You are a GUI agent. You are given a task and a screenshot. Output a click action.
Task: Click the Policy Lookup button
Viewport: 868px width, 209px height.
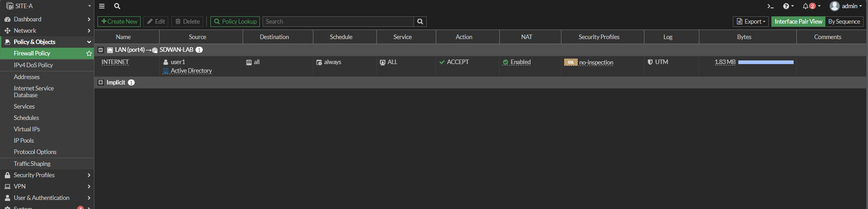coord(235,22)
